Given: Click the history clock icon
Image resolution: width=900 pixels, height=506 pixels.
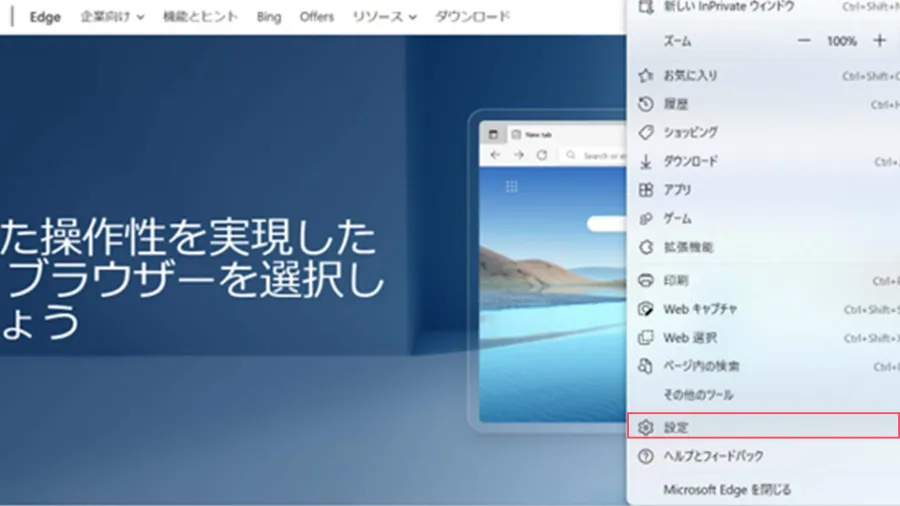Looking at the screenshot, I should pos(646,104).
